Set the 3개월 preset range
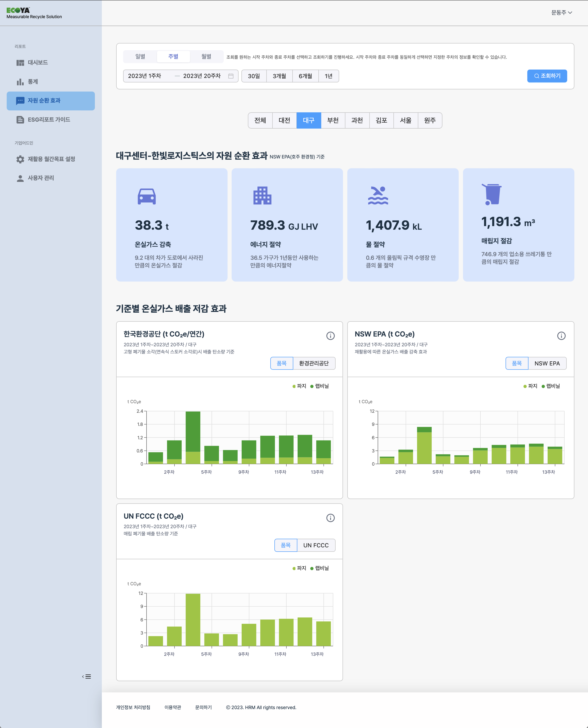Screen dimensions: 588x728 point(279,76)
